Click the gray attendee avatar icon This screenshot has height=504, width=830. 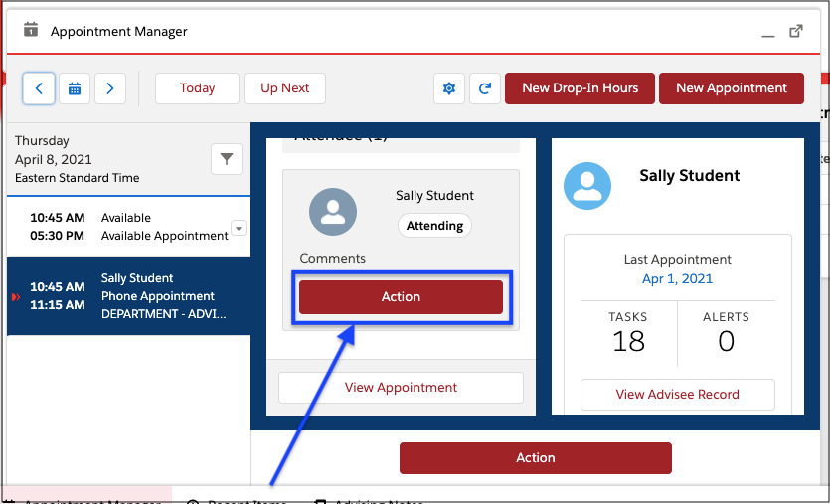(x=333, y=211)
